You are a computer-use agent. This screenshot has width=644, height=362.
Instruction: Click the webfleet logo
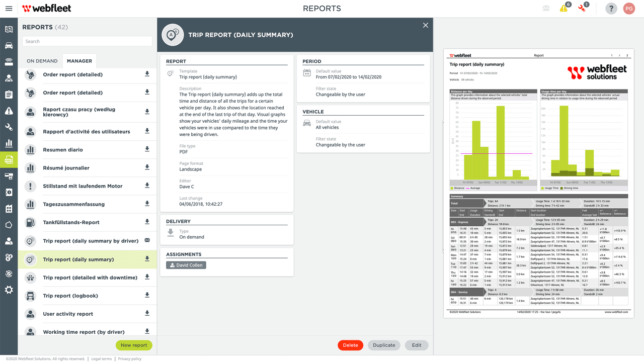click(47, 9)
